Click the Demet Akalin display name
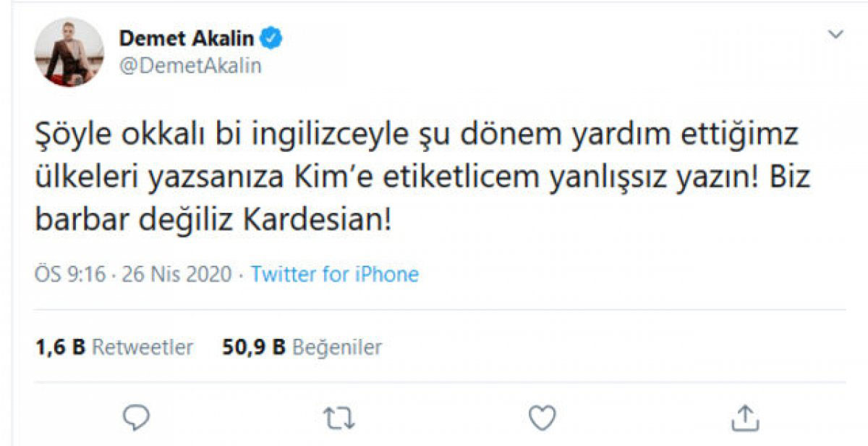 [187, 39]
